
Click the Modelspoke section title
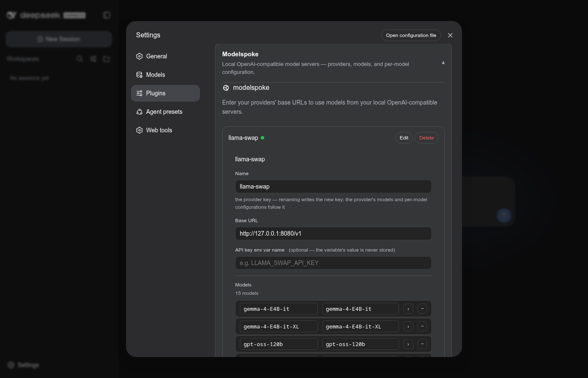(240, 54)
